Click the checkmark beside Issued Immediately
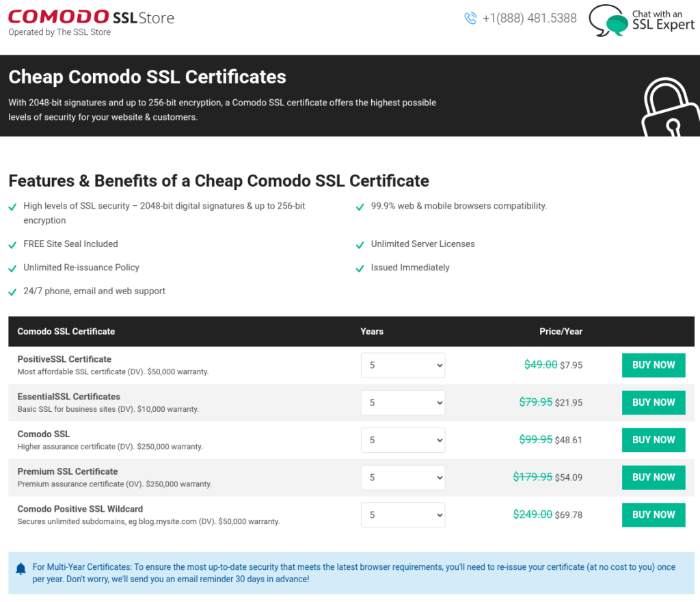The width and height of the screenshot is (700, 602). tap(360, 267)
